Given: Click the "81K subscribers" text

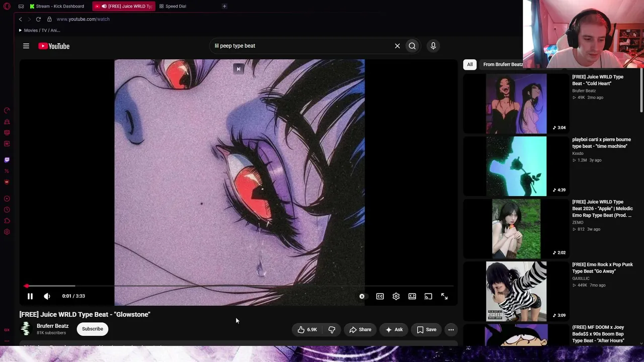Looking at the screenshot, I should coord(51,333).
